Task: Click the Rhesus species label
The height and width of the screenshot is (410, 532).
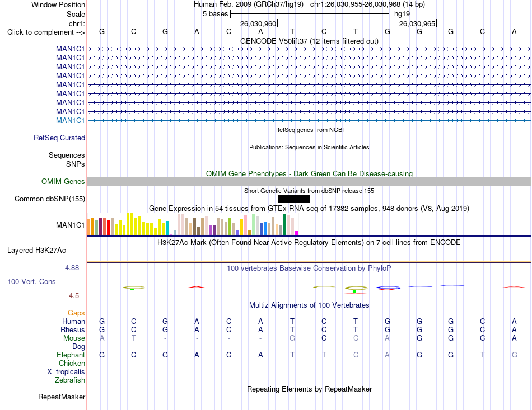Action: pos(73,329)
